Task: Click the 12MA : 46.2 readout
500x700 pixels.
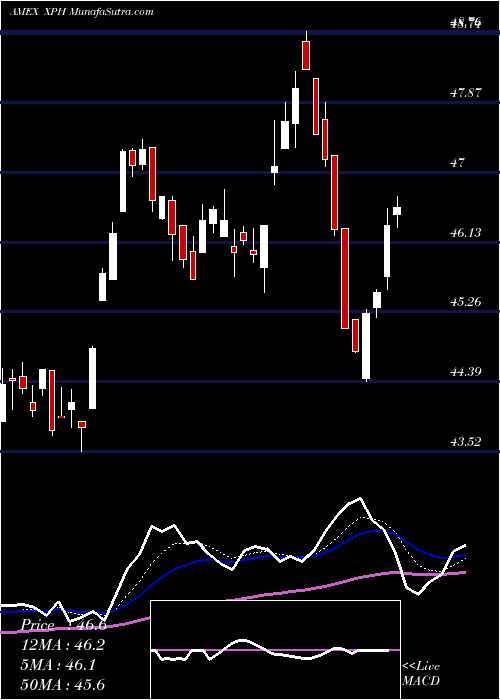Action: pos(63,645)
